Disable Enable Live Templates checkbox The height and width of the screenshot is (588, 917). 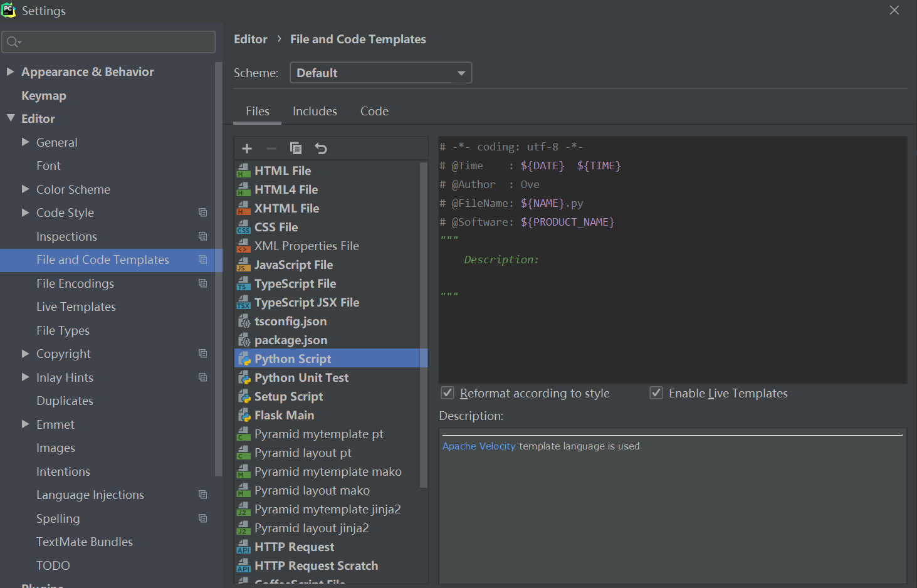[656, 393]
